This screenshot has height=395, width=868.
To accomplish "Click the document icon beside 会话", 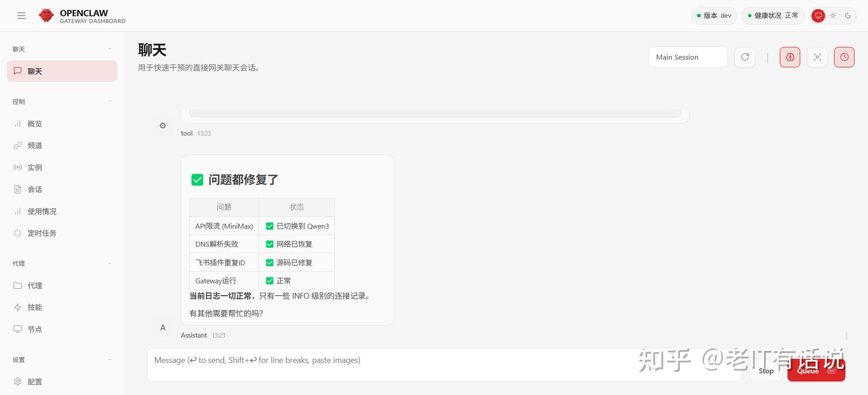I will tap(18, 189).
